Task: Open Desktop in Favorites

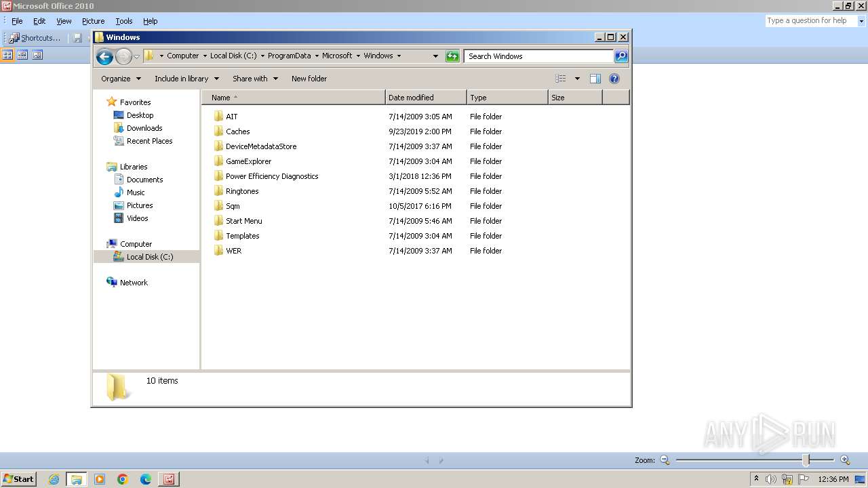Action: (140, 115)
